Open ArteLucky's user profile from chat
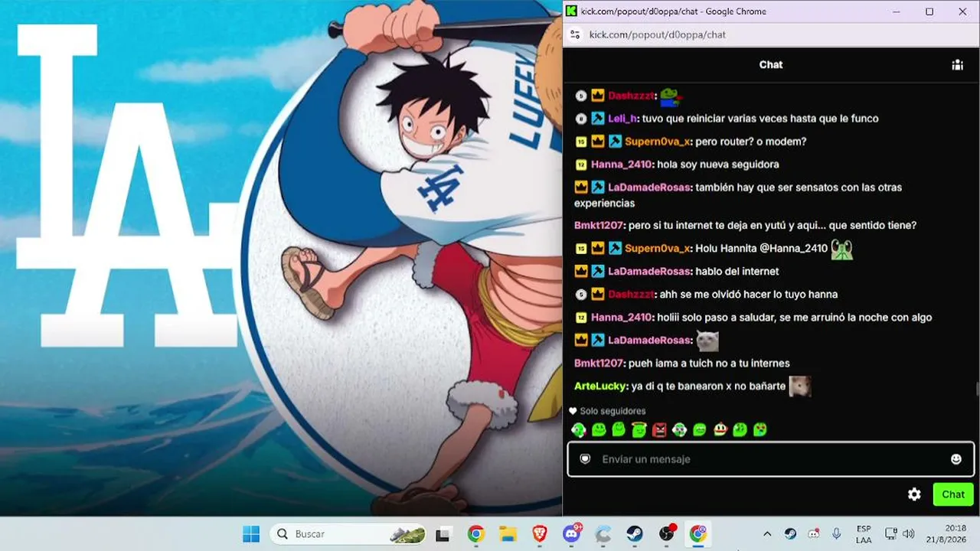The width and height of the screenshot is (980, 551). (x=602, y=386)
